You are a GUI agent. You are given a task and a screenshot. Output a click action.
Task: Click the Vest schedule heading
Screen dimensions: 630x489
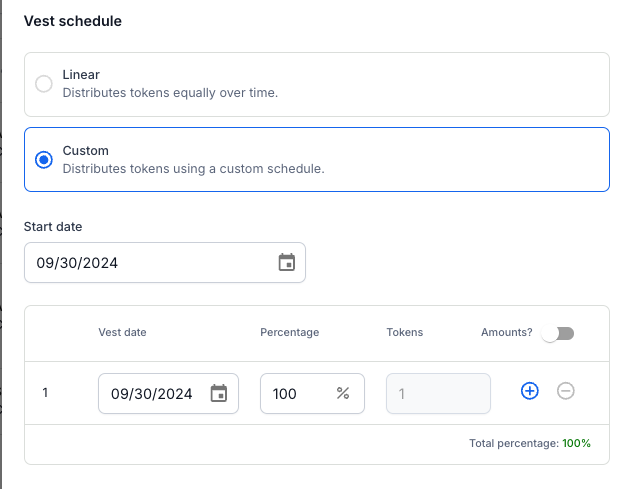click(73, 21)
